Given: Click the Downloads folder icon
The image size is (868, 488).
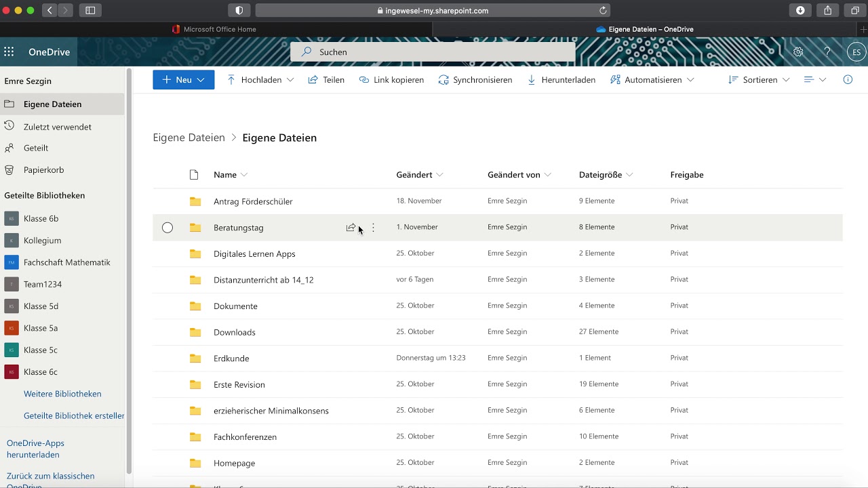Looking at the screenshot, I should (x=195, y=332).
